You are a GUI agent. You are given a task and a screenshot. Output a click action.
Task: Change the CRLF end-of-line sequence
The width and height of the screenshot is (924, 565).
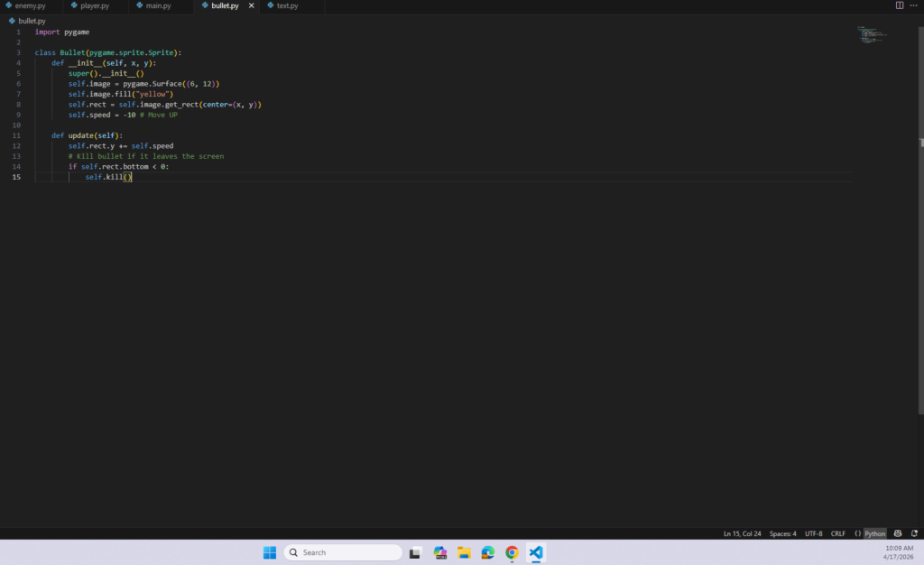point(838,533)
